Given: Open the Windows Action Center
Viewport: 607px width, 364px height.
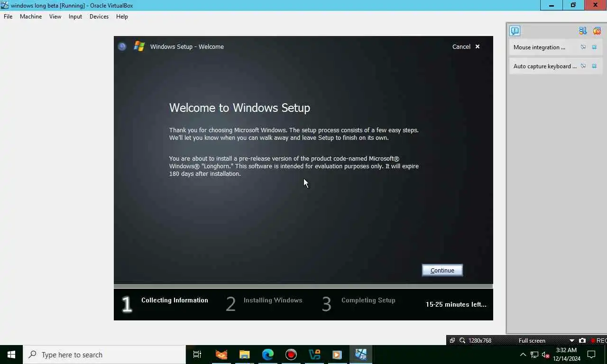Looking at the screenshot, I should pyautogui.click(x=591, y=355).
